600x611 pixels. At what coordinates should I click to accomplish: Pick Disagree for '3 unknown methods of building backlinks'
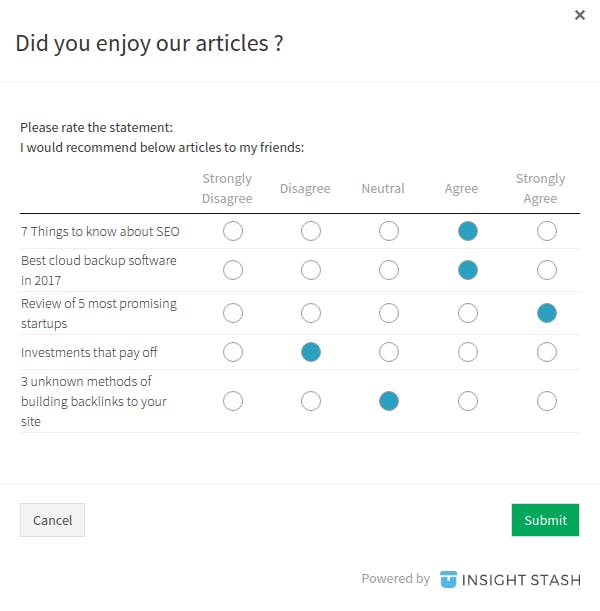[311, 401]
